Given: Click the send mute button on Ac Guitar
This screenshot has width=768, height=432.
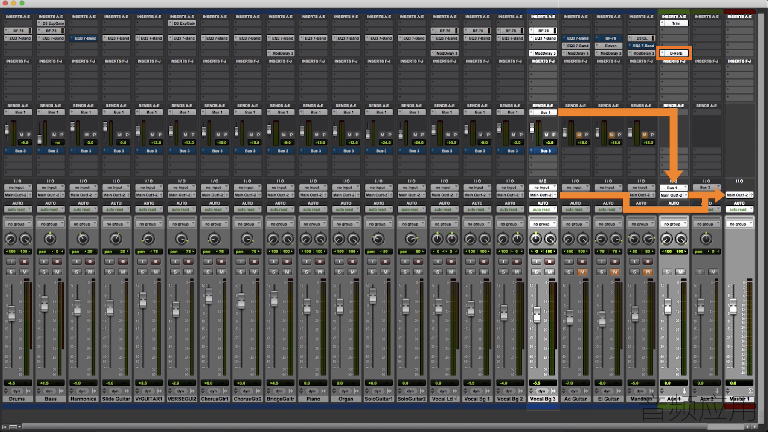Looking at the screenshot, I should click(579, 134).
